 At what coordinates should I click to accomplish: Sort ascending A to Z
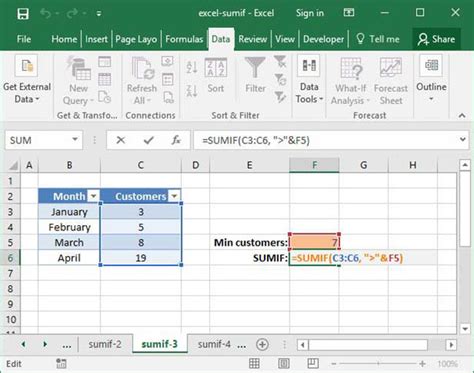pos(192,67)
